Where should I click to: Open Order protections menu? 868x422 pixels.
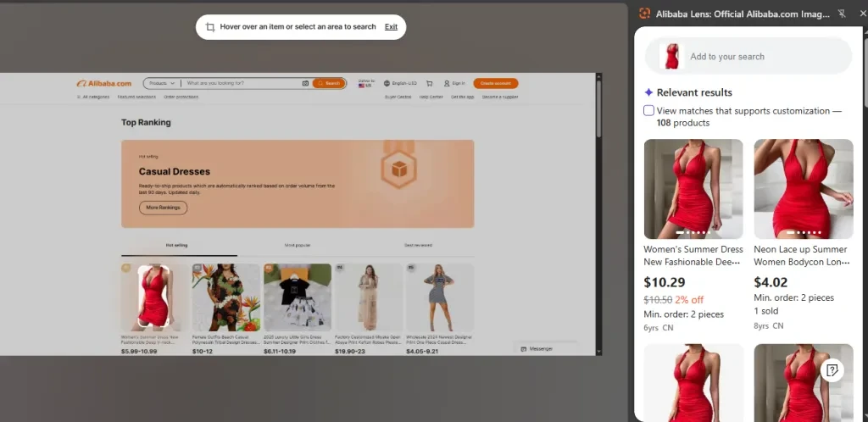point(181,97)
